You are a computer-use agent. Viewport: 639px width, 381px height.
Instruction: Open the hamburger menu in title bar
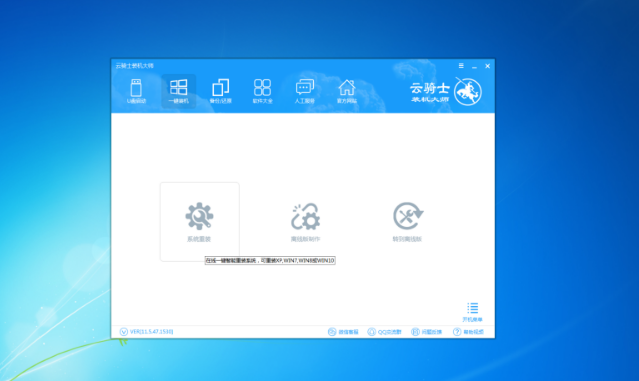coord(461,66)
